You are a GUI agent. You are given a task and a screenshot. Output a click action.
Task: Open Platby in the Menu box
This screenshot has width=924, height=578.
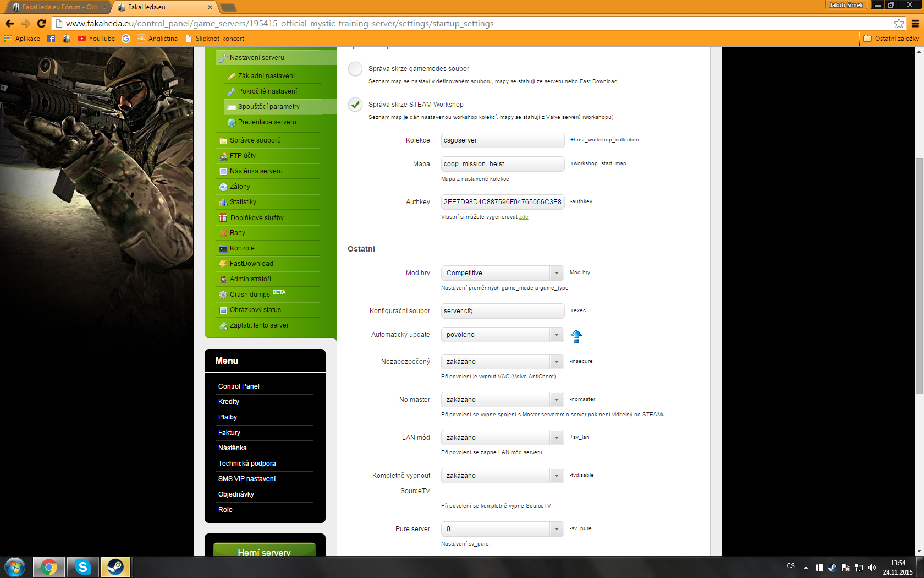tap(228, 417)
